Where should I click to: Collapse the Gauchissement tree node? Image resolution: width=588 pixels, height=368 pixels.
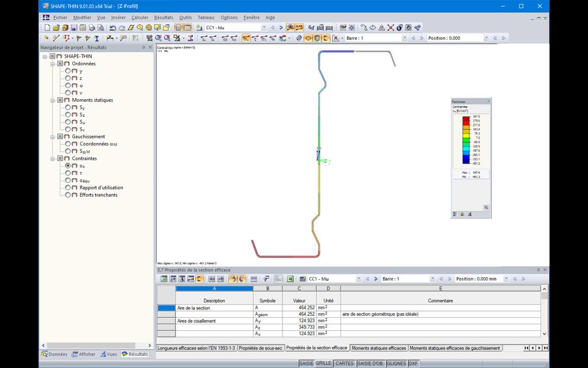(53, 137)
